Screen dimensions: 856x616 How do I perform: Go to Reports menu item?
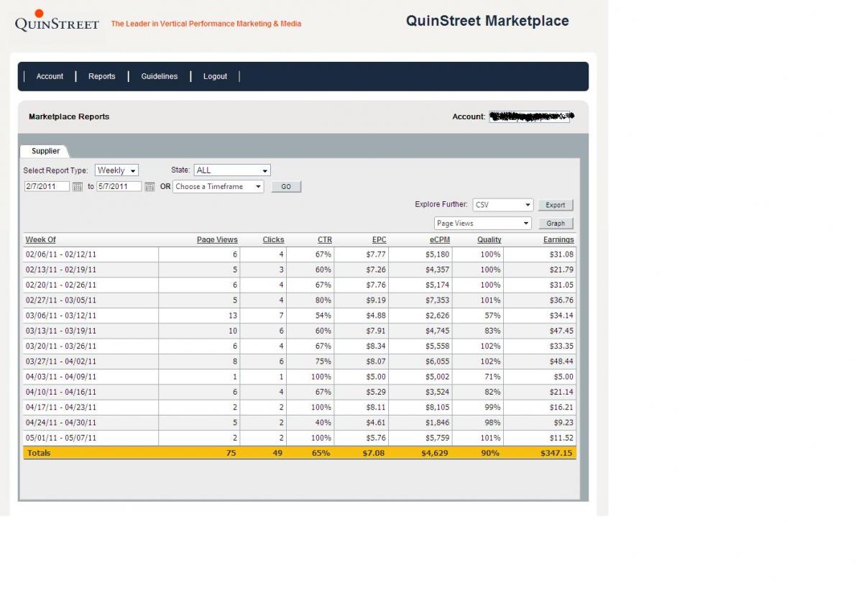[x=101, y=76]
